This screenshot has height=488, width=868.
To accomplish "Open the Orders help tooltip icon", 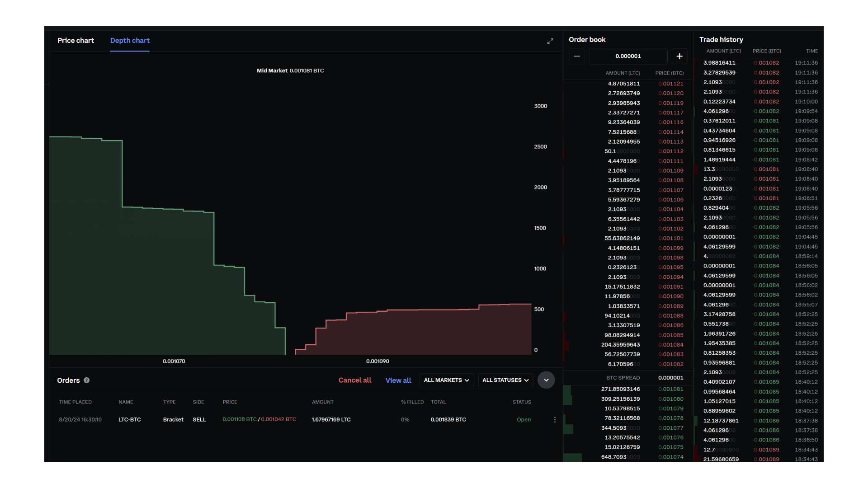I will click(x=87, y=380).
